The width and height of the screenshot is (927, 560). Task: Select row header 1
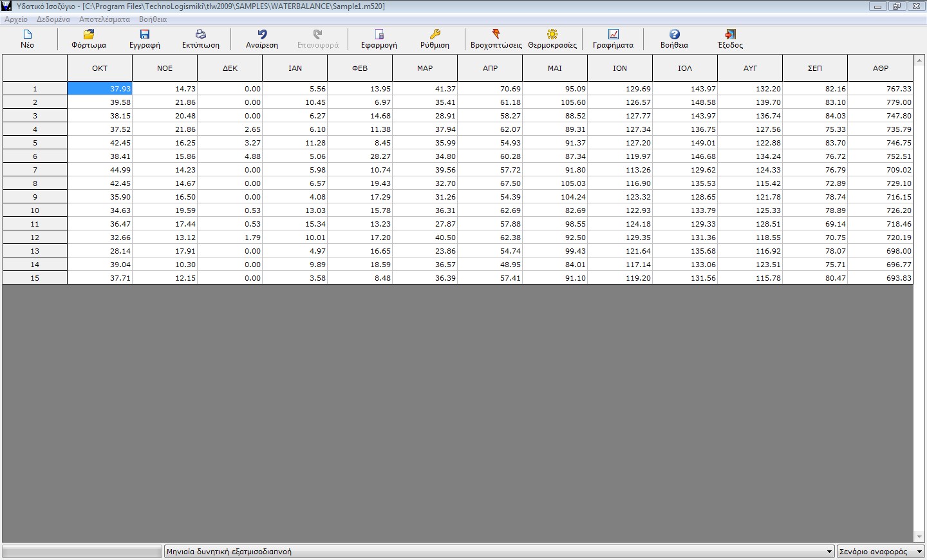[35, 89]
